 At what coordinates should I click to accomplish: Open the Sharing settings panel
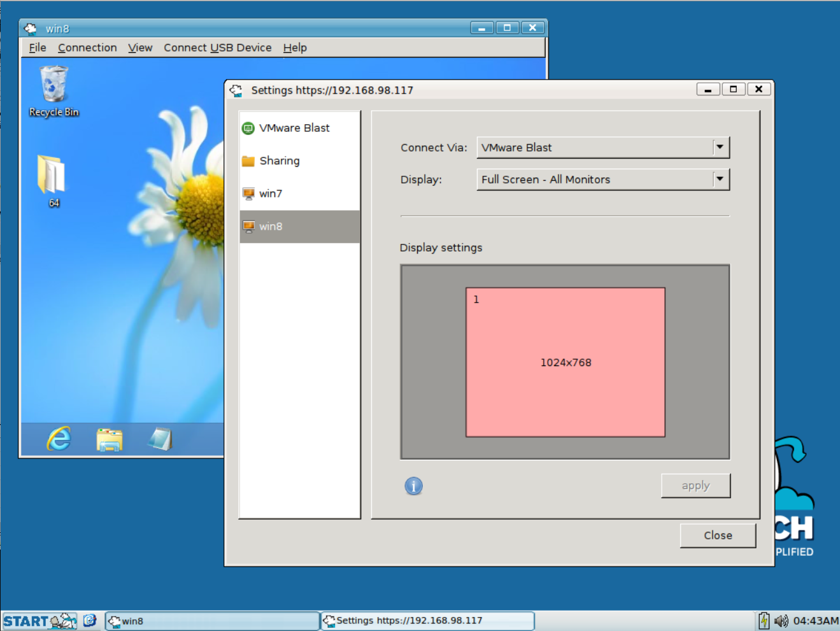(280, 160)
